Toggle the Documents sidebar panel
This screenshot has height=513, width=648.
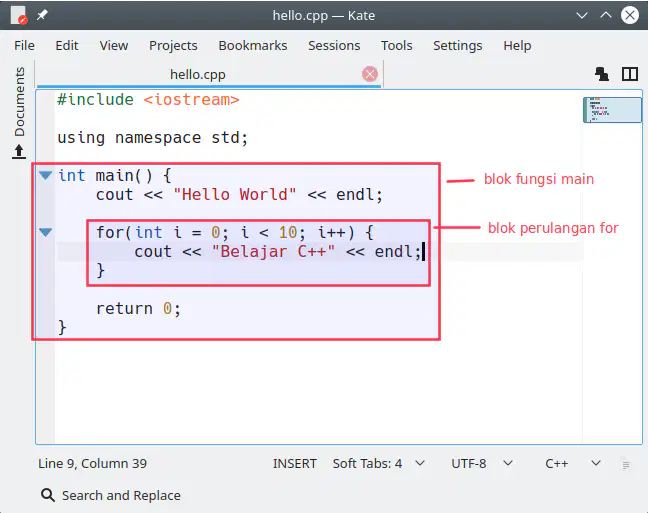(19, 102)
